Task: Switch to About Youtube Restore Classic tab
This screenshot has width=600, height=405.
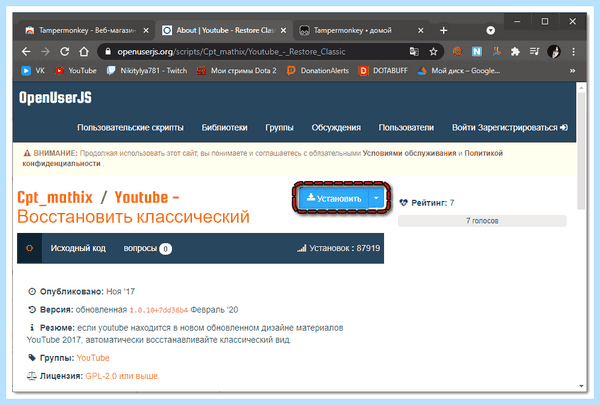Action: pyautogui.click(x=224, y=30)
